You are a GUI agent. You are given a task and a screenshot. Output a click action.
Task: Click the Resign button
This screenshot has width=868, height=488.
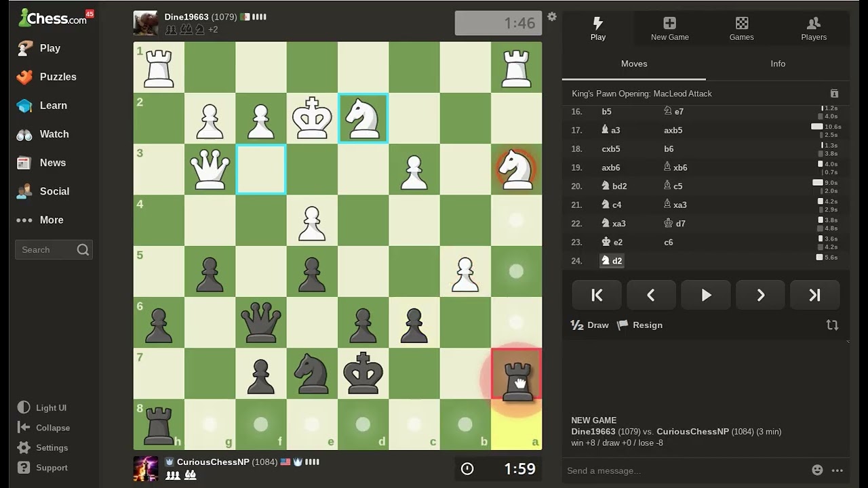tap(639, 325)
